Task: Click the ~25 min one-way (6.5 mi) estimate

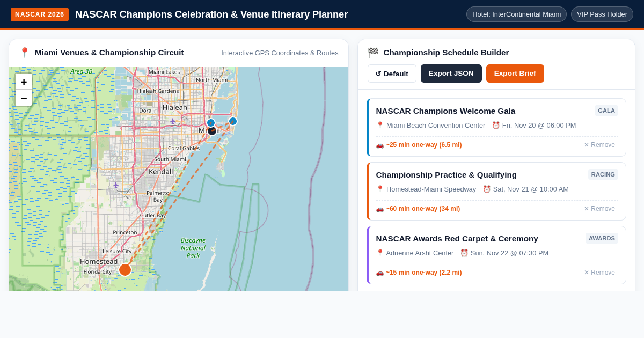Action: (424, 145)
